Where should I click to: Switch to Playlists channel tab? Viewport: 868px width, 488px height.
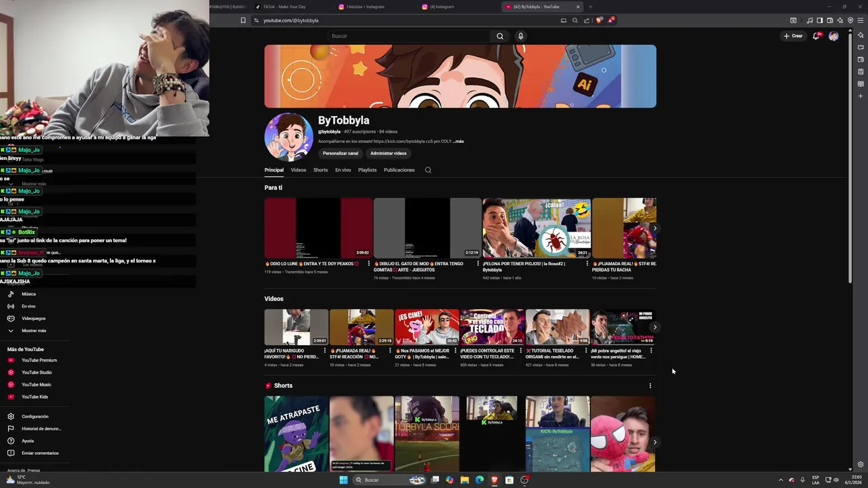pos(368,170)
